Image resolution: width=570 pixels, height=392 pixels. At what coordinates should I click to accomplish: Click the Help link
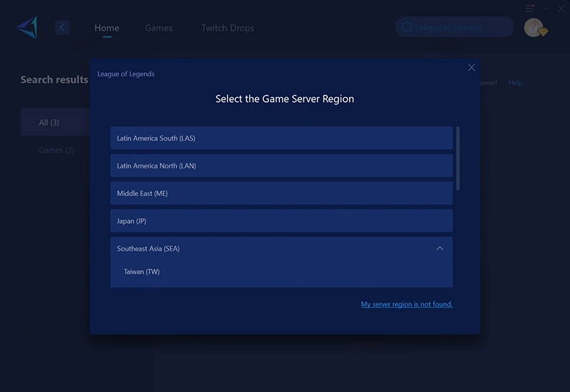[515, 83]
